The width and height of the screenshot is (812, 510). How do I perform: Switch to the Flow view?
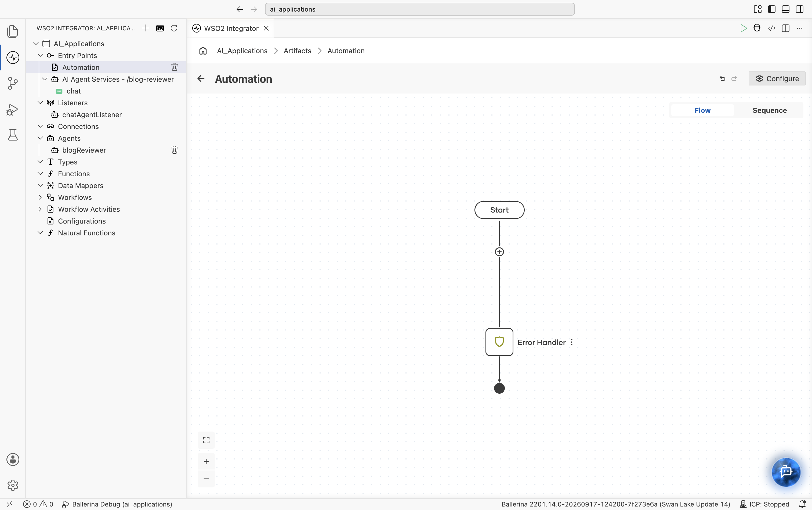tap(702, 110)
